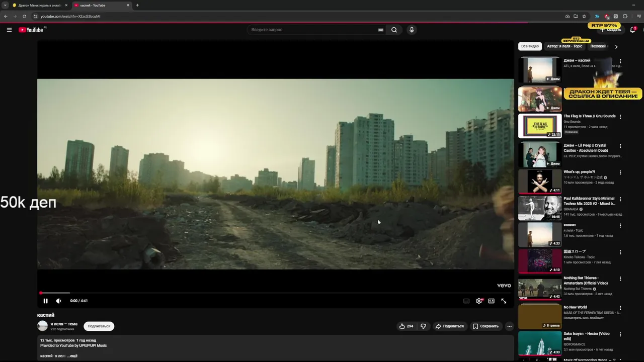Open The Flag Is Three video thumbnail
Screen dimensions: 644x362
pos(540,126)
